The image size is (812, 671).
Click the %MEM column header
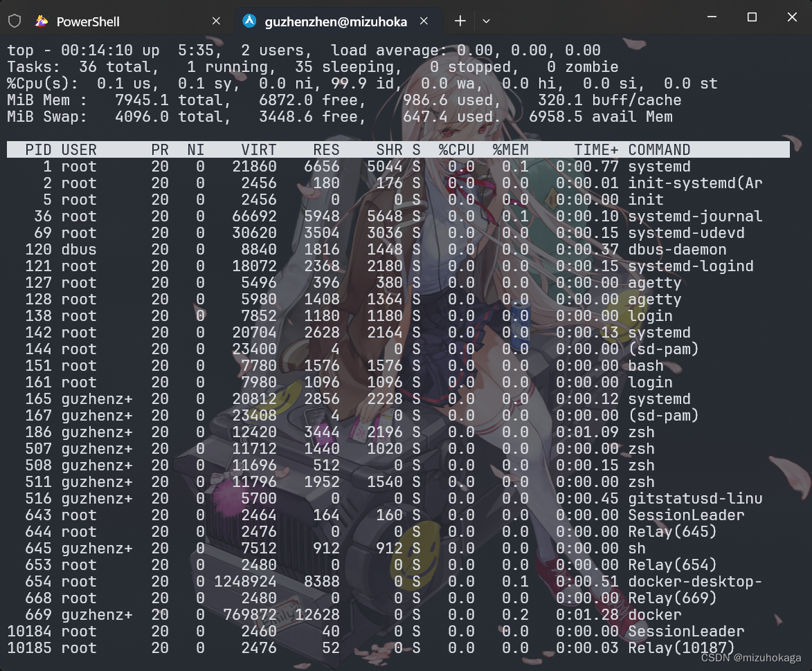click(511, 150)
